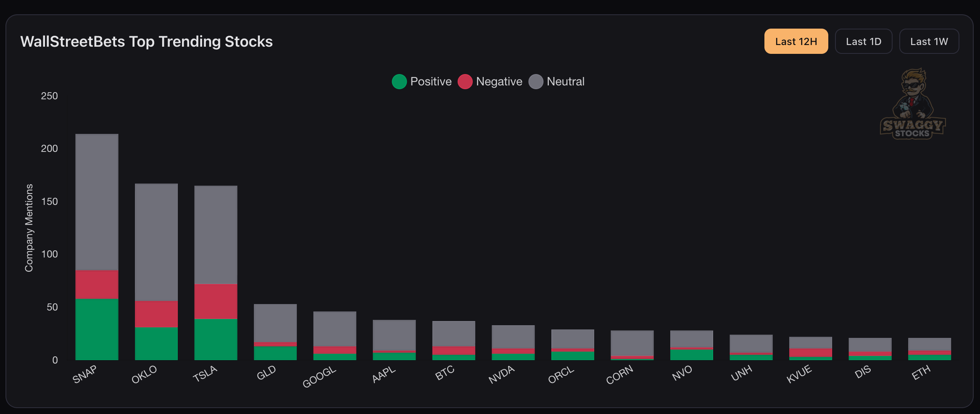Click the TSLA bar's green positive segment

pos(216,339)
